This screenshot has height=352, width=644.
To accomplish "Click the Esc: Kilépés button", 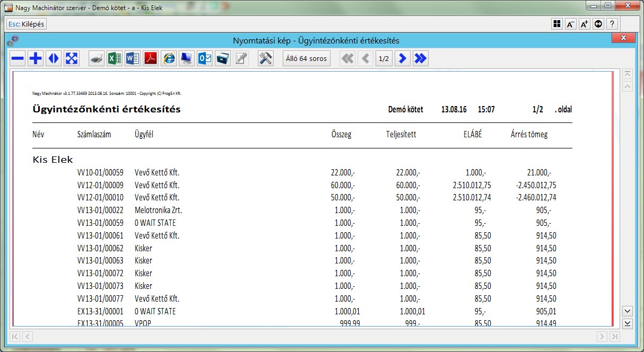I will pos(27,24).
